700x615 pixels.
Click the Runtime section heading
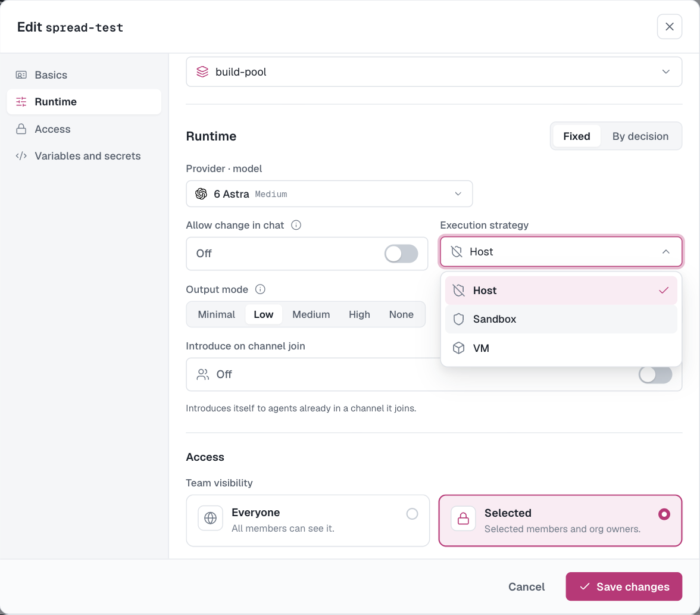tap(211, 136)
